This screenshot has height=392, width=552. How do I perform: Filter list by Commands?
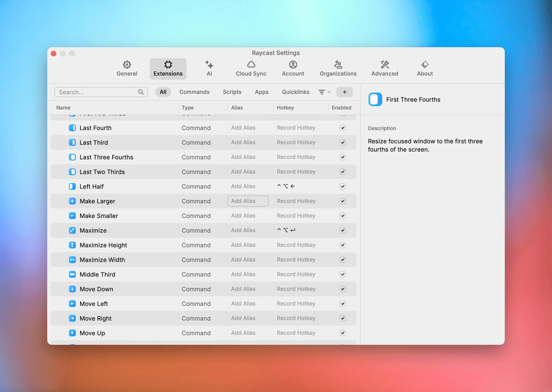tap(194, 92)
